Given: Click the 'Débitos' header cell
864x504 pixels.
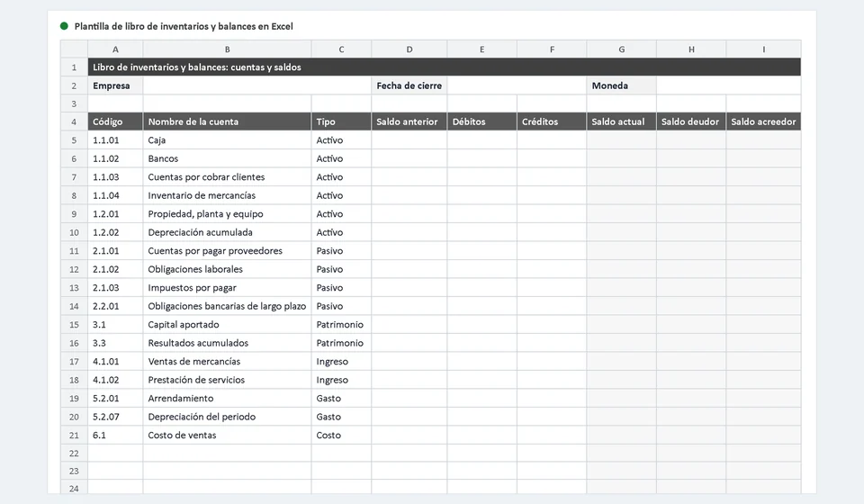Looking at the screenshot, I should point(482,121).
